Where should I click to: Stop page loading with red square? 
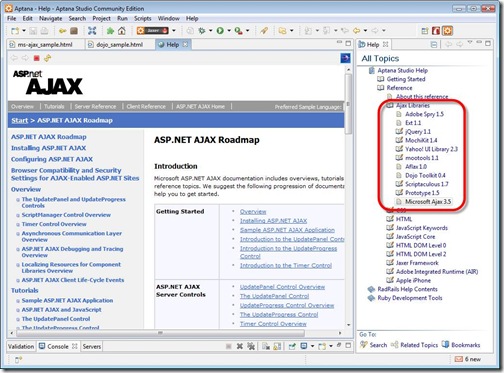[x=37, y=58]
